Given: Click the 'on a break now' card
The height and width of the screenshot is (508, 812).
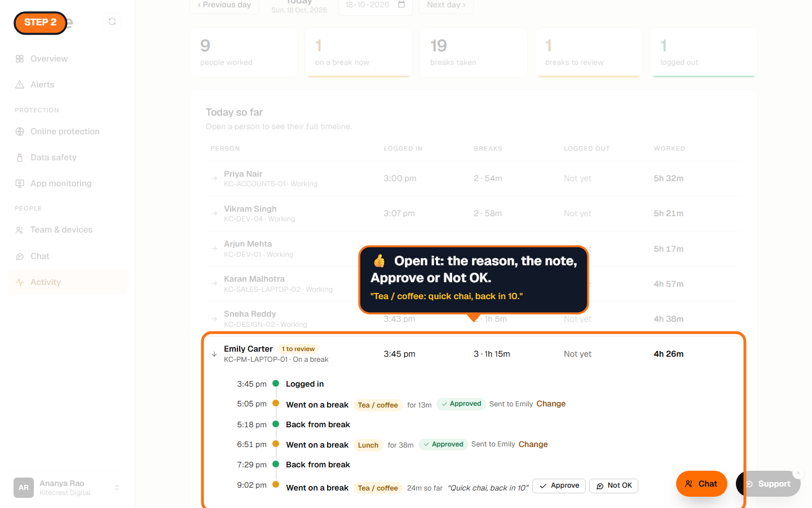Looking at the screenshot, I should (358, 52).
